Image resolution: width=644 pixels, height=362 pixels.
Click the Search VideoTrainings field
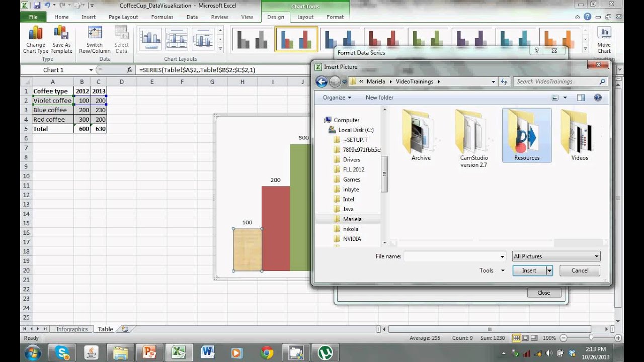click(556, 81)
